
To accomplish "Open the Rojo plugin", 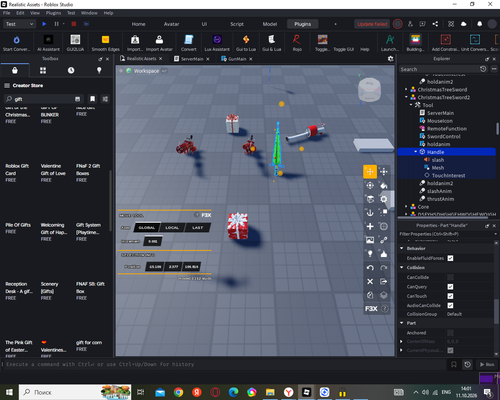I will (x=297, y=43).
